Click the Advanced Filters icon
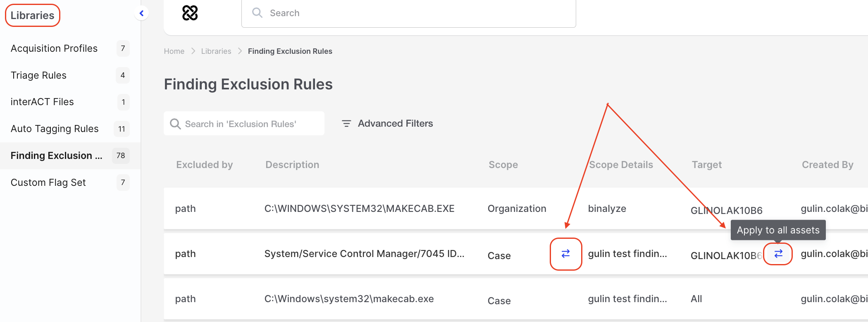Image resolution: width=868 pixels, height=322 pixels. click(346, 123)
